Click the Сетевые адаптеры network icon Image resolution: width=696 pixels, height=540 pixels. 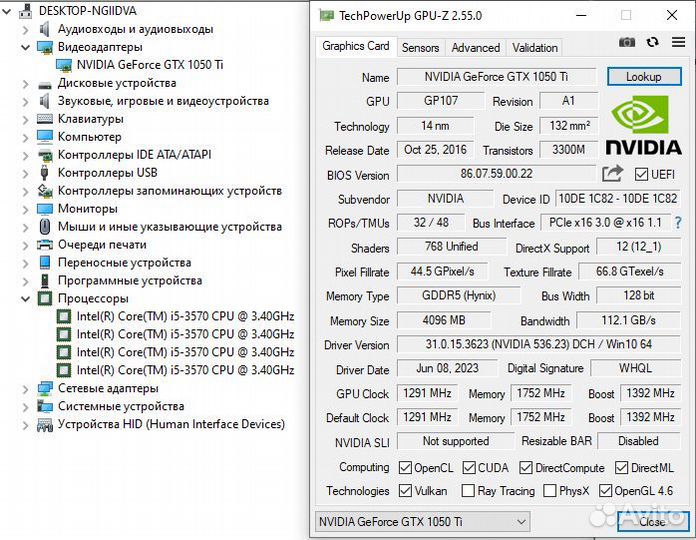coord(45,388)
